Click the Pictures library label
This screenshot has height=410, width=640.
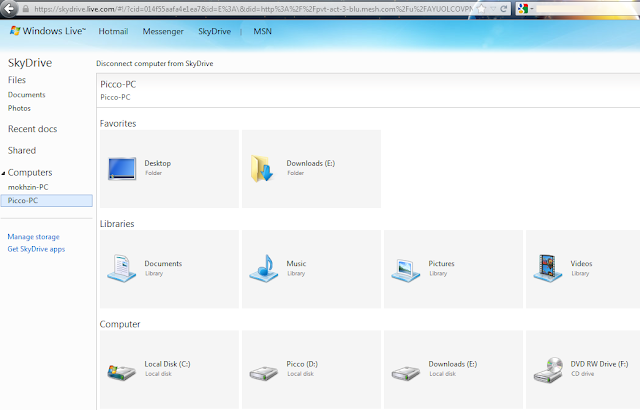[x=441, y=264]
